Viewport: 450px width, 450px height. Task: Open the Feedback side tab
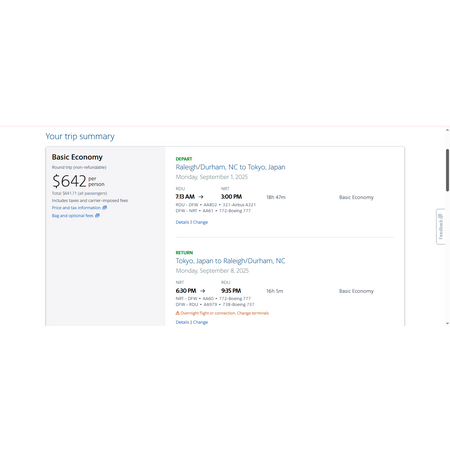441,227
